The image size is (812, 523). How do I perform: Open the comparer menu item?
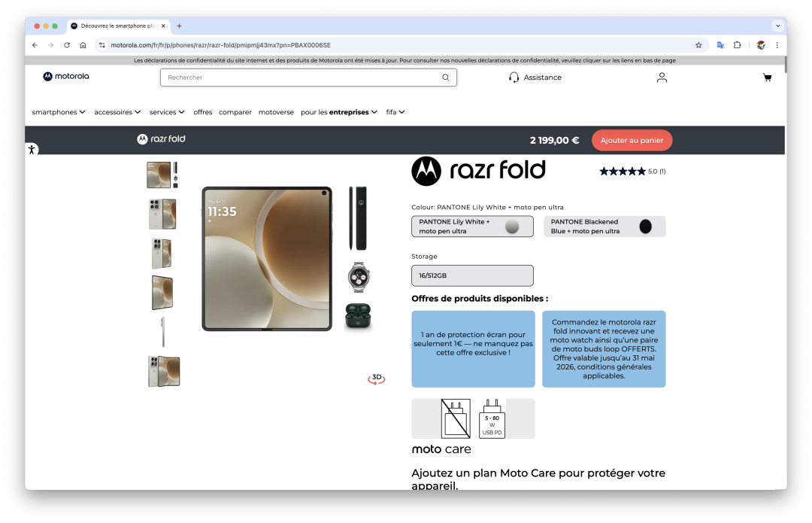[x=235, y=112]
